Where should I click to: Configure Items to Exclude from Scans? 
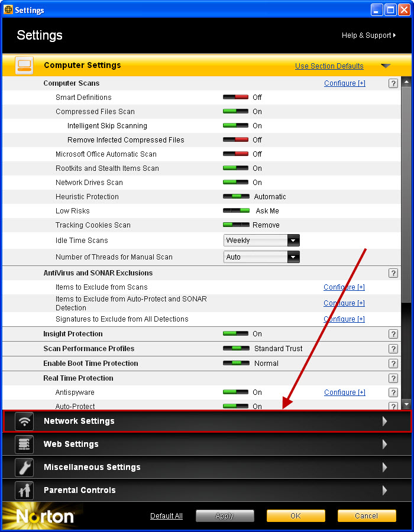(x=344, y=287)
